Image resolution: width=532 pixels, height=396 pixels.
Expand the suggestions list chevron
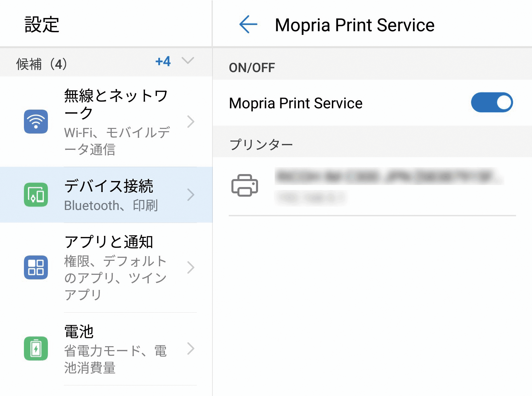[x=188, y=60]
